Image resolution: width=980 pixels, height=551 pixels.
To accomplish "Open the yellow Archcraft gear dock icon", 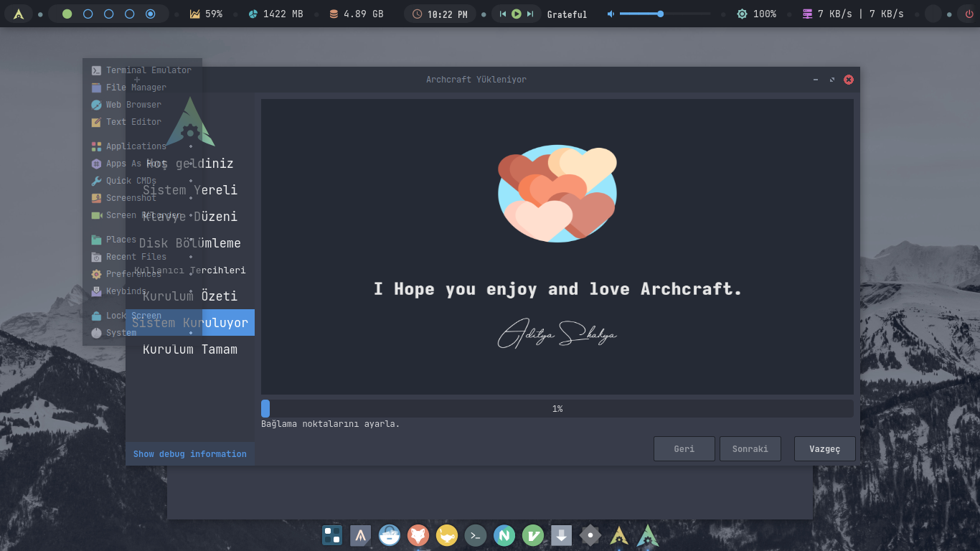I will 619,535.
